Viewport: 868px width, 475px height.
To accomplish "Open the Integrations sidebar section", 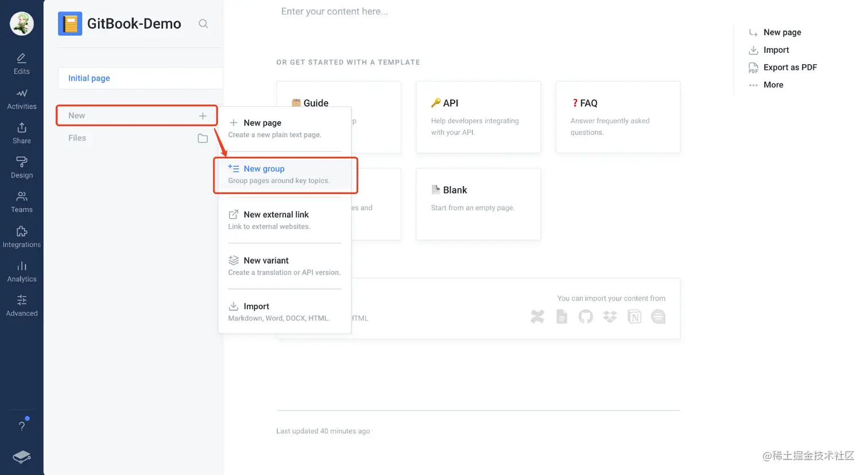I will 22,237.
